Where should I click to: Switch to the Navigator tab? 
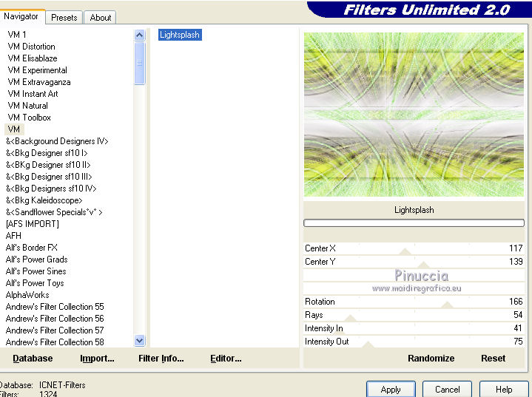click(21, 16)
